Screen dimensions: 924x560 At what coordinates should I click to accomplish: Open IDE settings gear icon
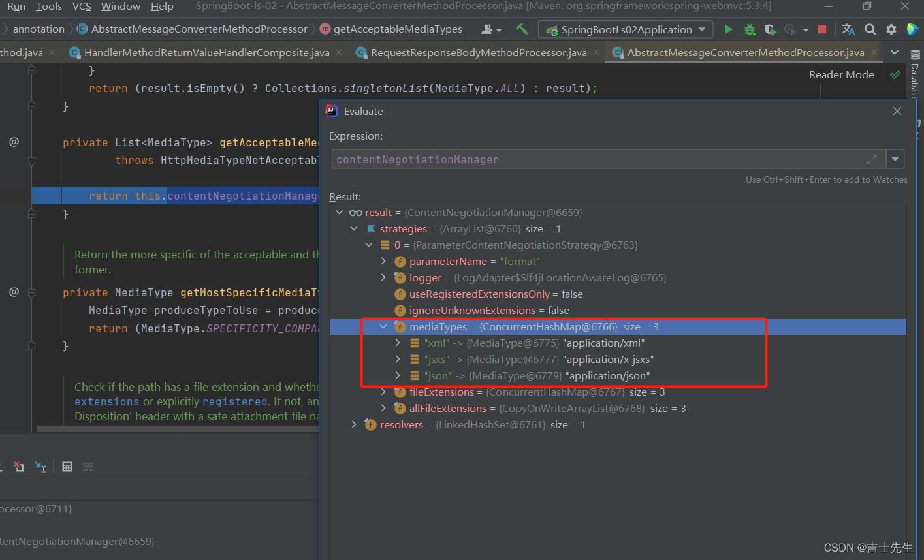click(x=891, y=29)
